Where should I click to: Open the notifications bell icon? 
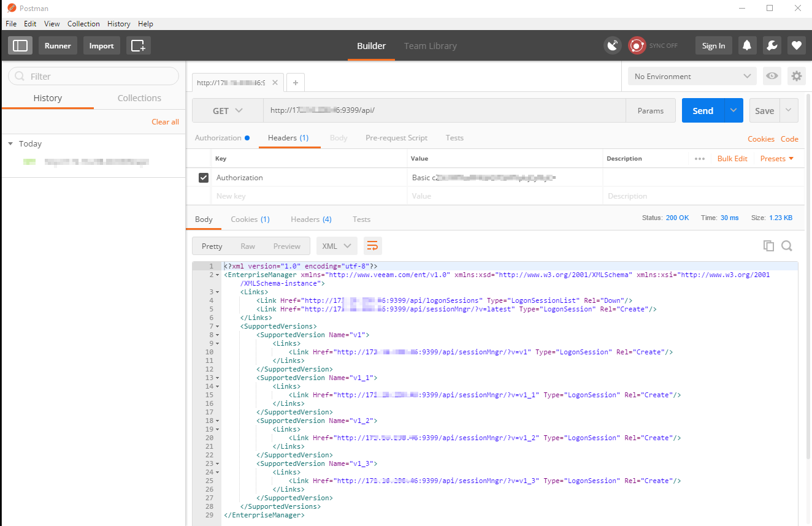tap(747, 45)
